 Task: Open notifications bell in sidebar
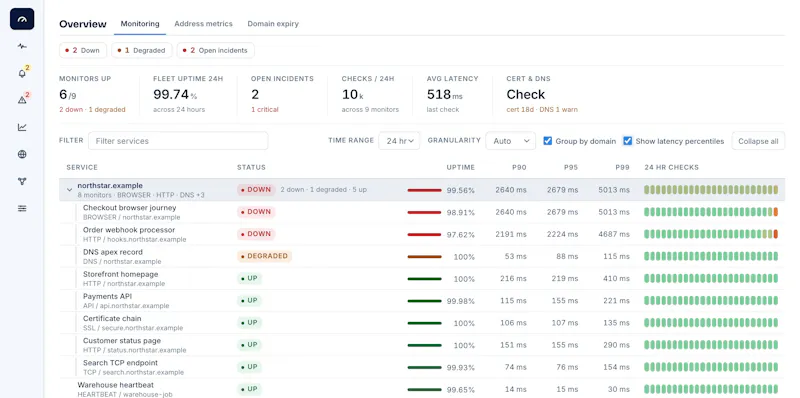coord(22,73)
